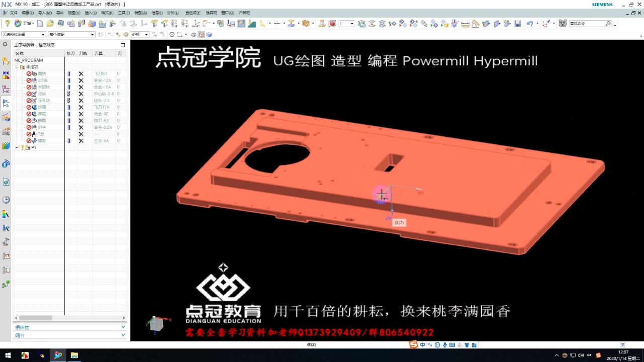Screen dimensions: 644x362
Task: Open the 文件 menu
Action: pos(13,13)
